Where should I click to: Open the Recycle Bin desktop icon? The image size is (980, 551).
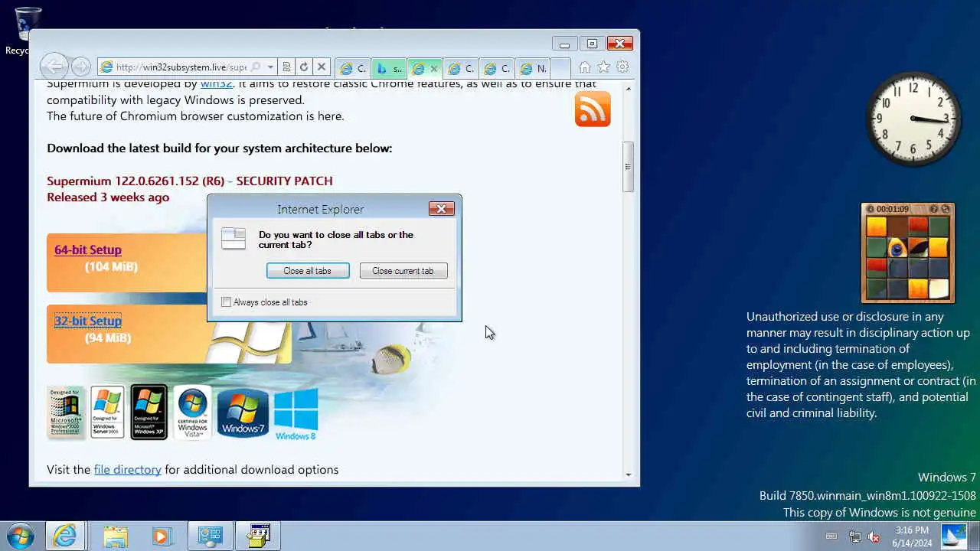point(27,31)
